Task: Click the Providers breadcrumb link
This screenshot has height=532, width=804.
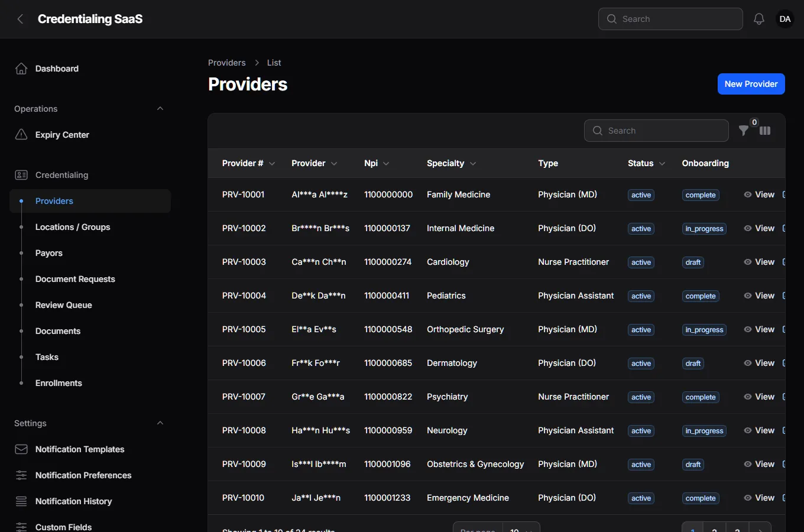Action: 226,63
